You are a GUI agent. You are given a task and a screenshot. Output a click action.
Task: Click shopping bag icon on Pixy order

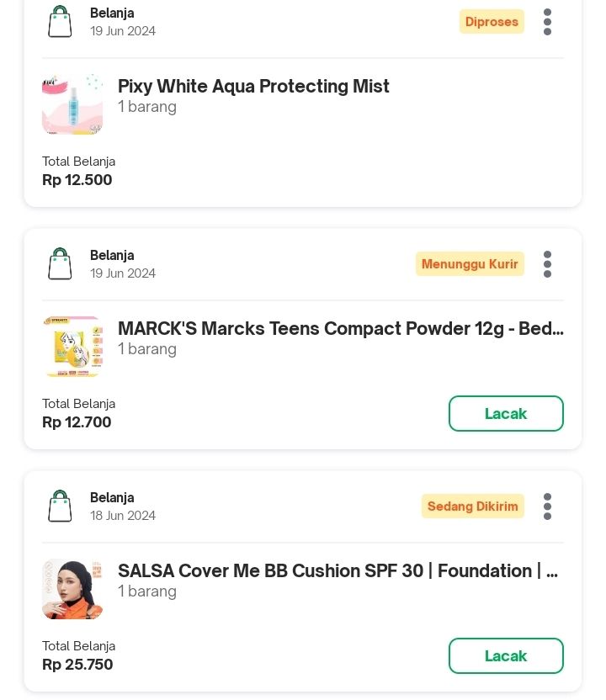click(60, 22)
